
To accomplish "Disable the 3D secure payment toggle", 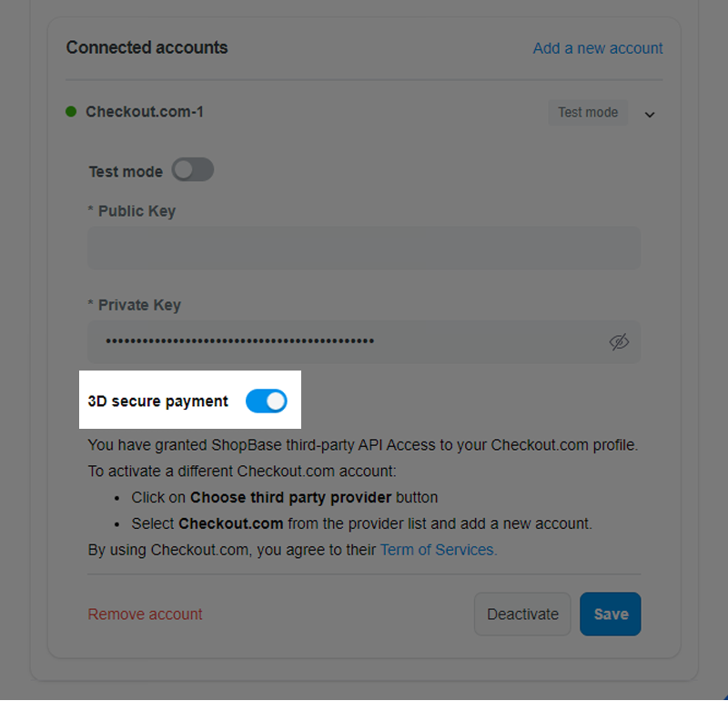I will 267,401.
